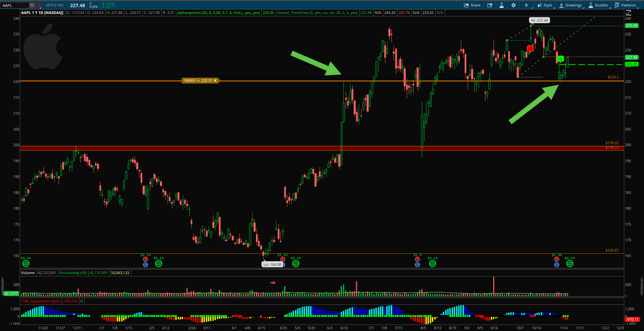Image resolution: width=644 pixels, height=331 pixels.
Task: Open the Studies menu
Action: (x=598, y=5)
